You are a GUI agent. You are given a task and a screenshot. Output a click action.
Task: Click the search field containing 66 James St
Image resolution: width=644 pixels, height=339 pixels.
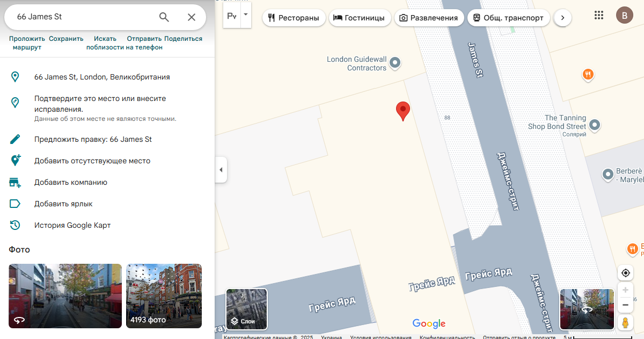[x=83, y=17]
